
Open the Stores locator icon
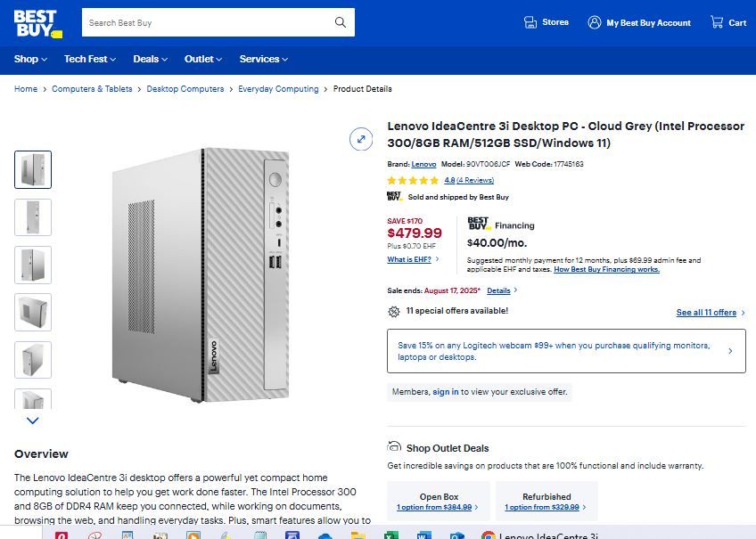point(530,22)
